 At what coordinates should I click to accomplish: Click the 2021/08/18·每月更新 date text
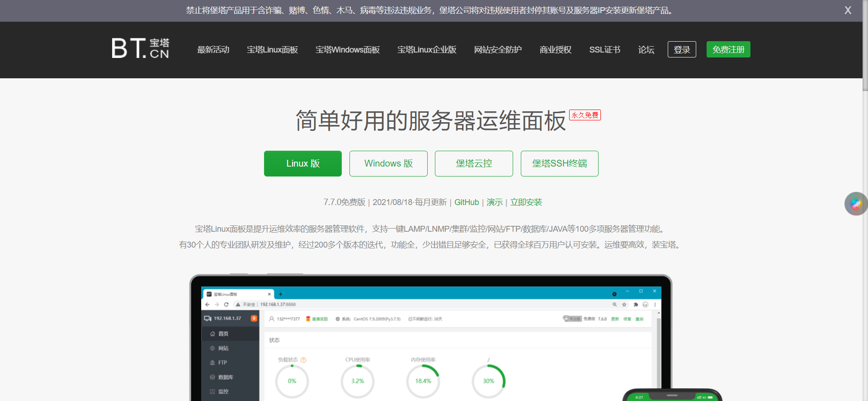click(x=410, y=202)
